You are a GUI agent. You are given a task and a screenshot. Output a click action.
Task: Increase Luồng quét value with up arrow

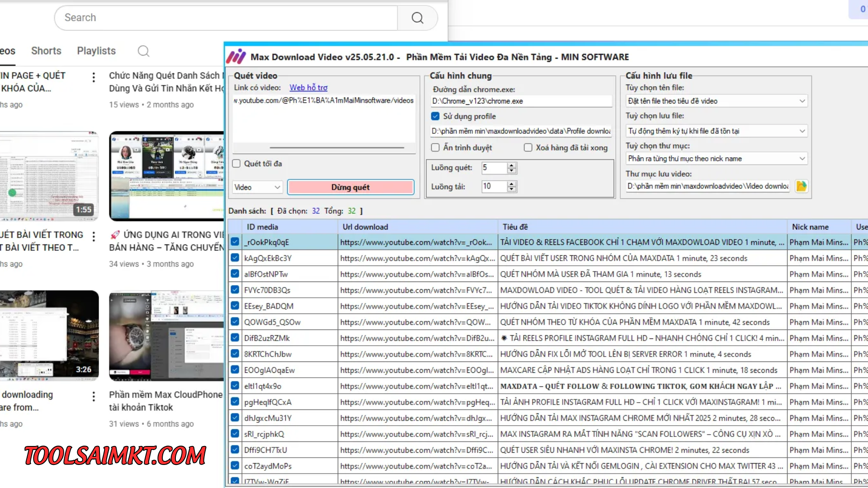click(x=511, y=165)
